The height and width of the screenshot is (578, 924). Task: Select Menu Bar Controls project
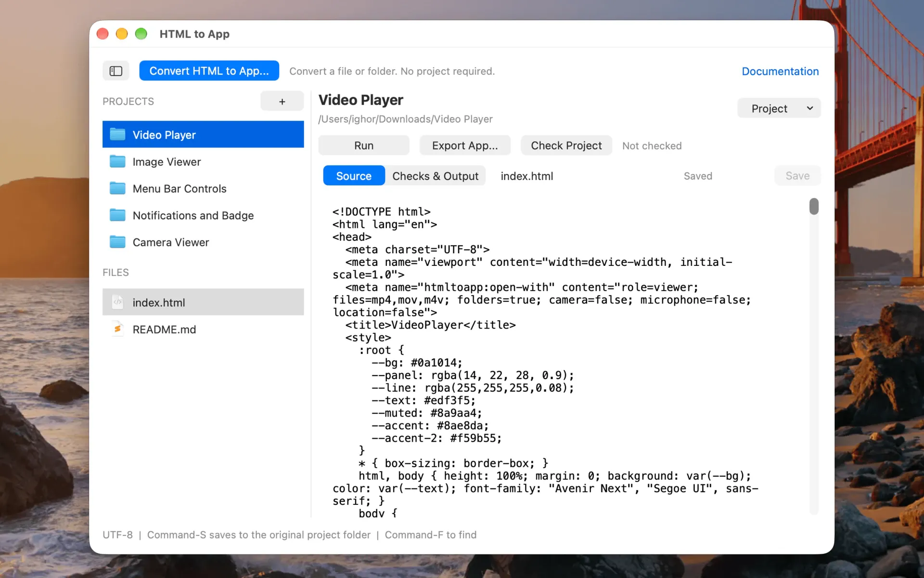pos(203,188)
